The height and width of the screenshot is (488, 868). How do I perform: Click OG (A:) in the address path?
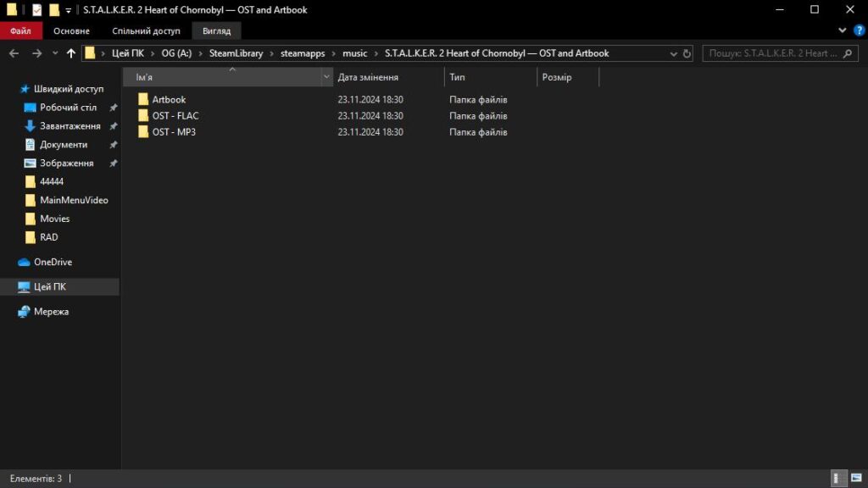[x=176, y=53]
